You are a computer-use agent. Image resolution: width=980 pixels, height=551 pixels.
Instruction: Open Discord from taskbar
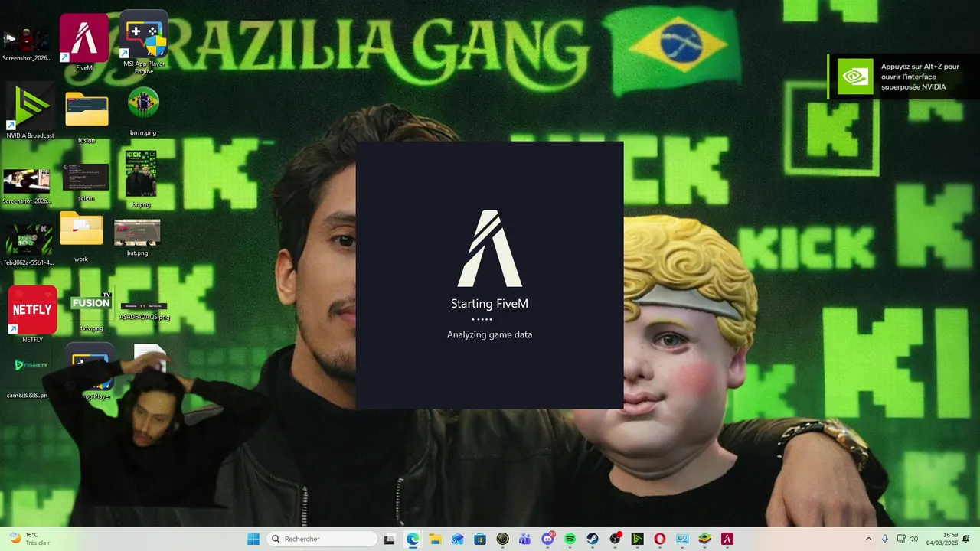click(x=547, y=539)
